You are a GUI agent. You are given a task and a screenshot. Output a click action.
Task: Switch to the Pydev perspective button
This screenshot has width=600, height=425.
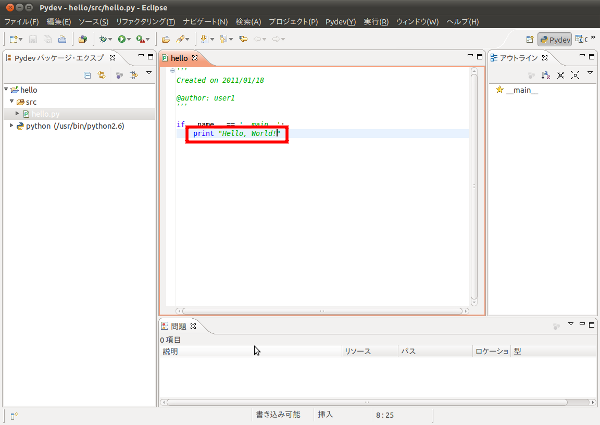coord(554,39)
